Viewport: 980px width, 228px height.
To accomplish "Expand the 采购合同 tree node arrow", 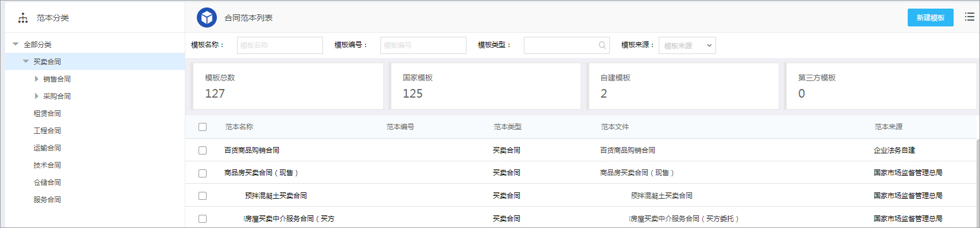I will [x=37, y=96].
